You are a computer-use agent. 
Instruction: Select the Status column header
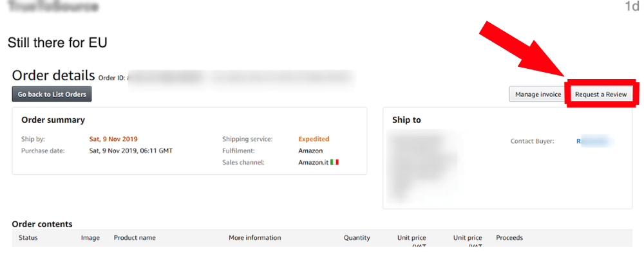[28, 238]
